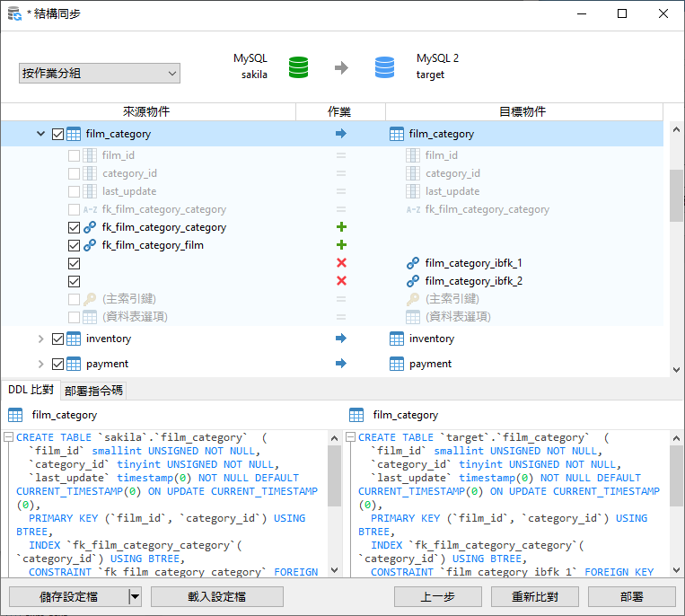Open the 儲存設定檔 dropdown arrow
685x616 pixels.
pos(136,596)
